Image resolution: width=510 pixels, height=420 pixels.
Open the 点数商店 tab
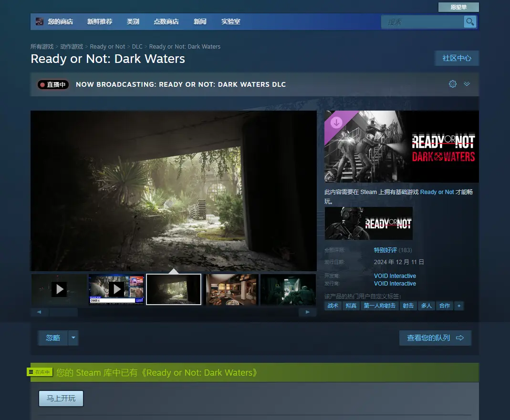pyautogui.click(x=166, y=21)
